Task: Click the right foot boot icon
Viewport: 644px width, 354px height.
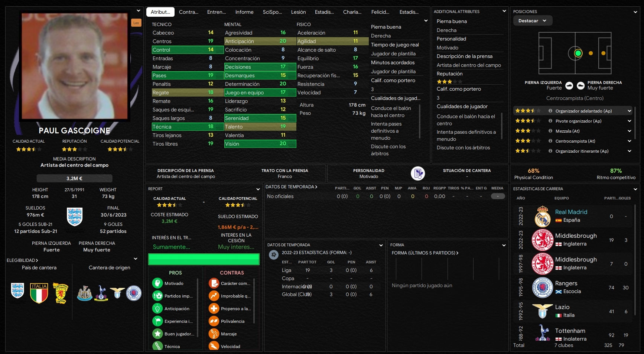Action: coord(581,86)
